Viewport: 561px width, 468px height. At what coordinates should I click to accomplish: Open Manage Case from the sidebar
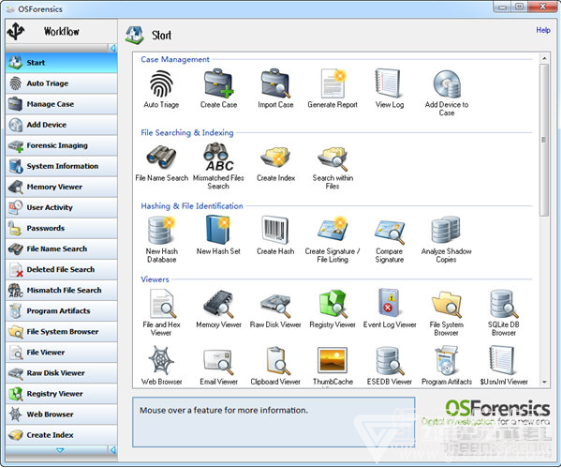[62, 104]
